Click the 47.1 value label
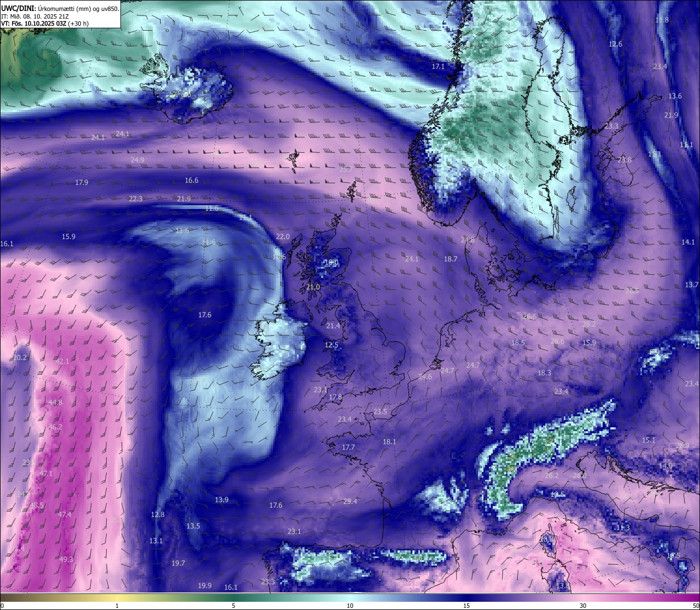 click(x=46, y=474)
